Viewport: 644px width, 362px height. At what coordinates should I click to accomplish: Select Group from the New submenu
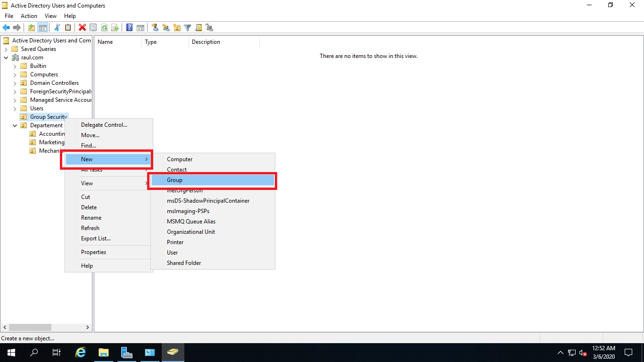(x=174, y=180)
